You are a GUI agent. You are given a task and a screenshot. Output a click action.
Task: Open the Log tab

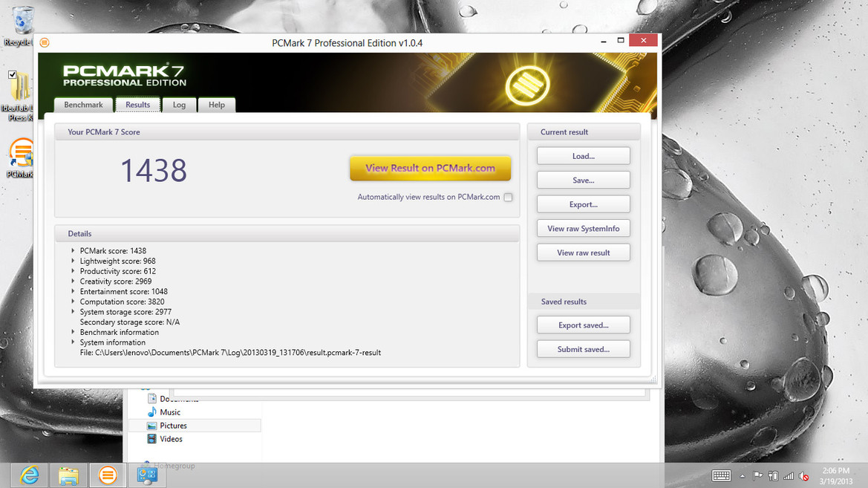pos(180,105)
